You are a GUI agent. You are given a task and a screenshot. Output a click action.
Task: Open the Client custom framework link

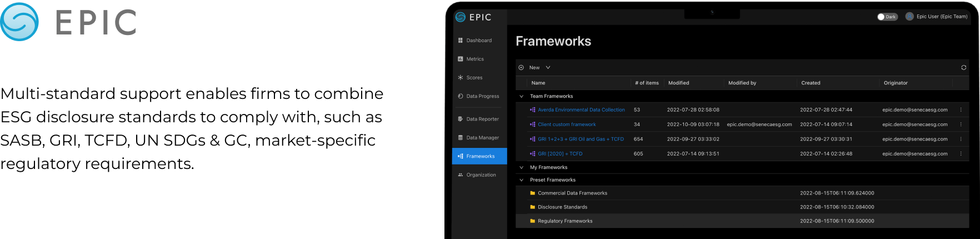pos(566,125)
